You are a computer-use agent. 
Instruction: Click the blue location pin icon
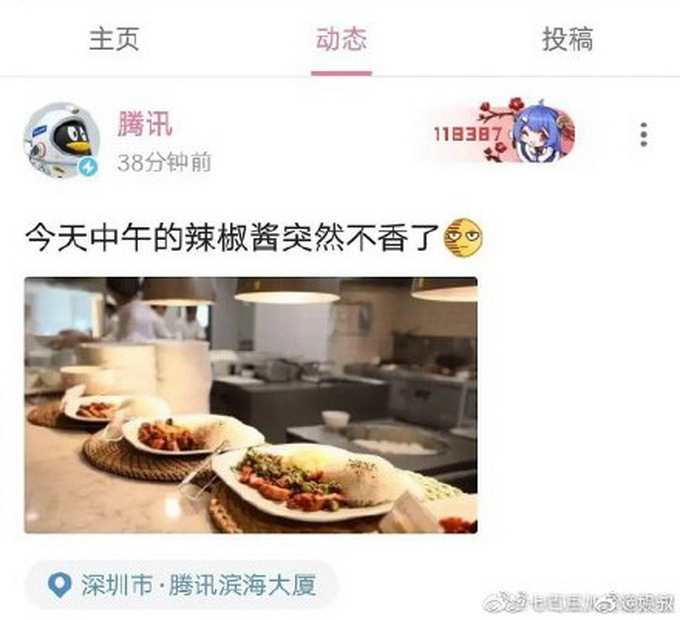59,585
